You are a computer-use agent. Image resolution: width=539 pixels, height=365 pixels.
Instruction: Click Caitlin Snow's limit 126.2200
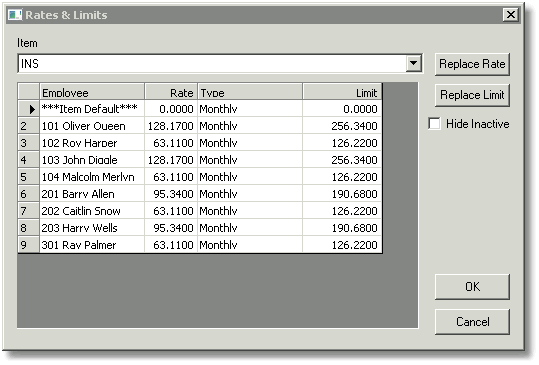click(342, 211)
